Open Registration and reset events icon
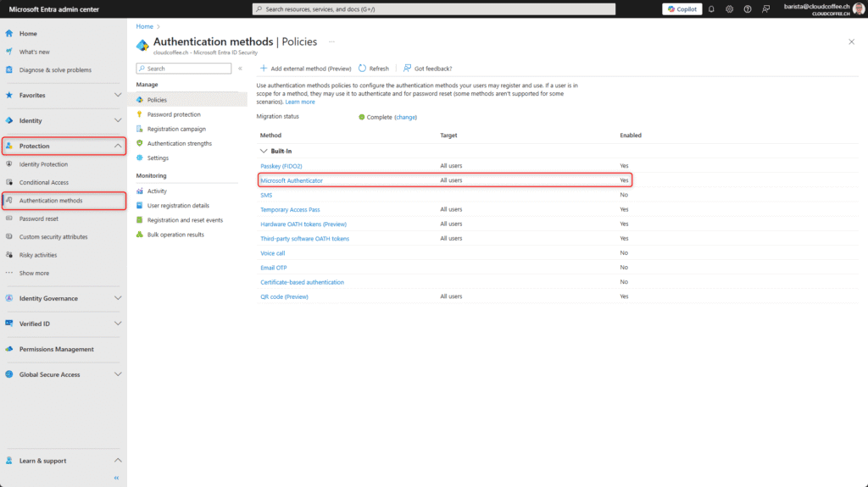 point(140,219)
